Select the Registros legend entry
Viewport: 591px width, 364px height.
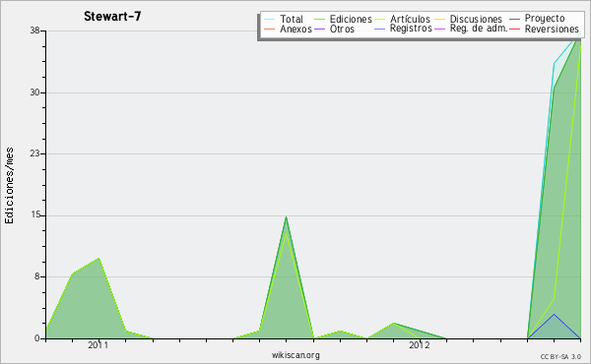point(403,29)
